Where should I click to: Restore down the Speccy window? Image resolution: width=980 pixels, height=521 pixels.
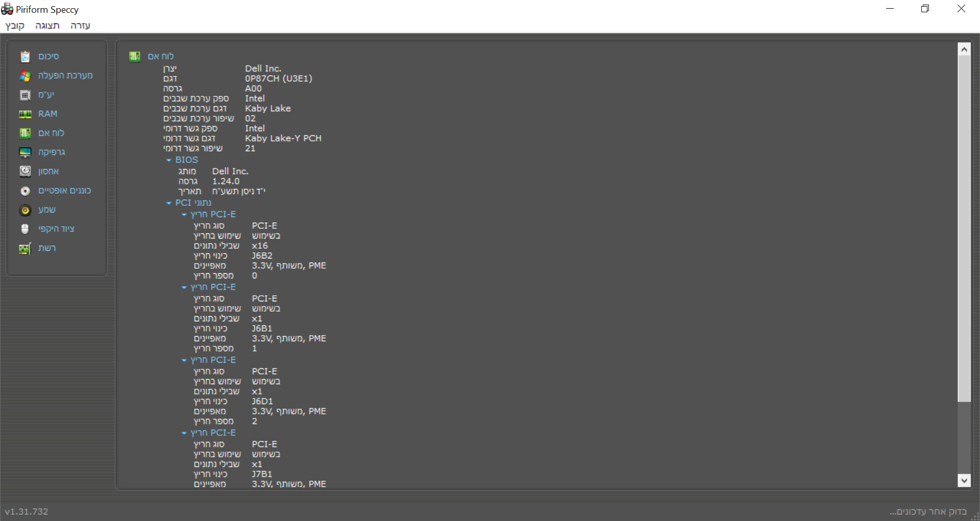point(925,9)
